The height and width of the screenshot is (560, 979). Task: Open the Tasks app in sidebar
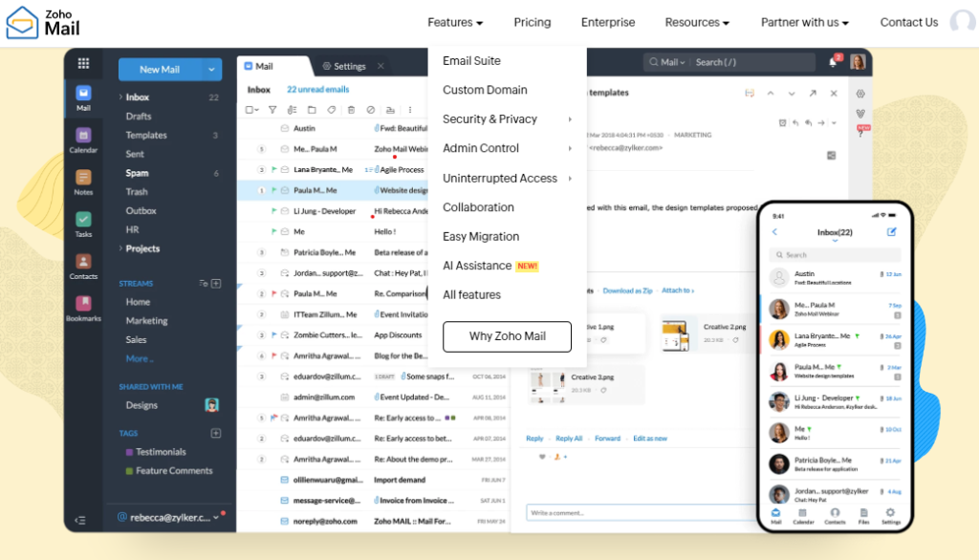84,224
